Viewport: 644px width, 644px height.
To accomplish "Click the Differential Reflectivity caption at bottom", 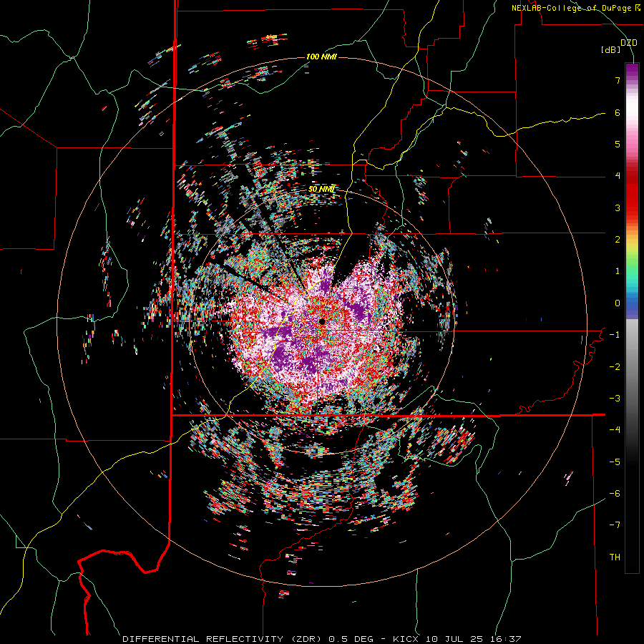I will coord(321,639).
